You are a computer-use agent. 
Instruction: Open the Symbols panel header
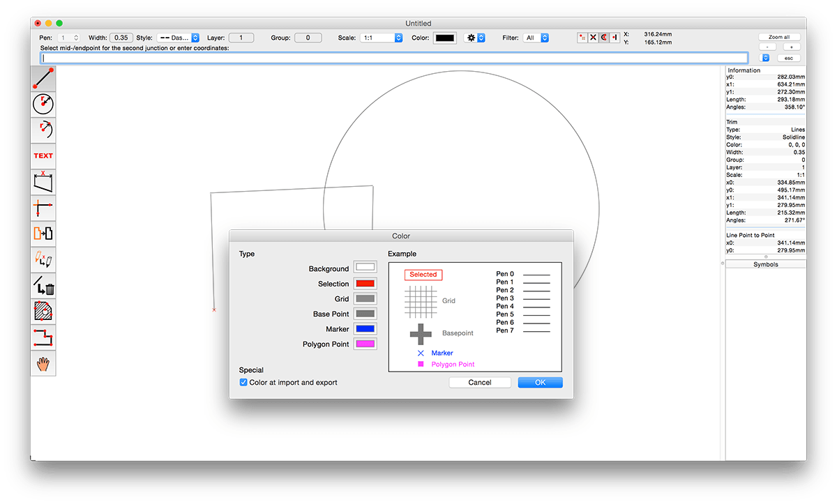[766, 264]
